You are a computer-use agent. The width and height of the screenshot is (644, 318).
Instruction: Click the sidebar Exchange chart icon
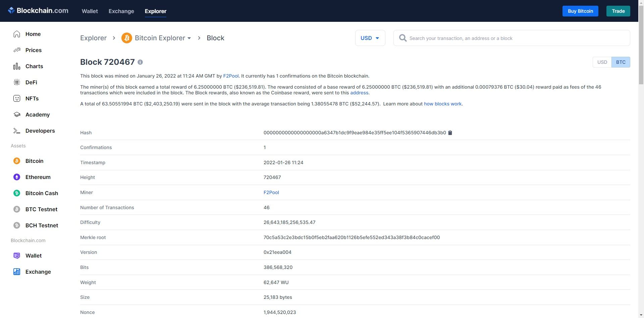[x=17, y=272]
